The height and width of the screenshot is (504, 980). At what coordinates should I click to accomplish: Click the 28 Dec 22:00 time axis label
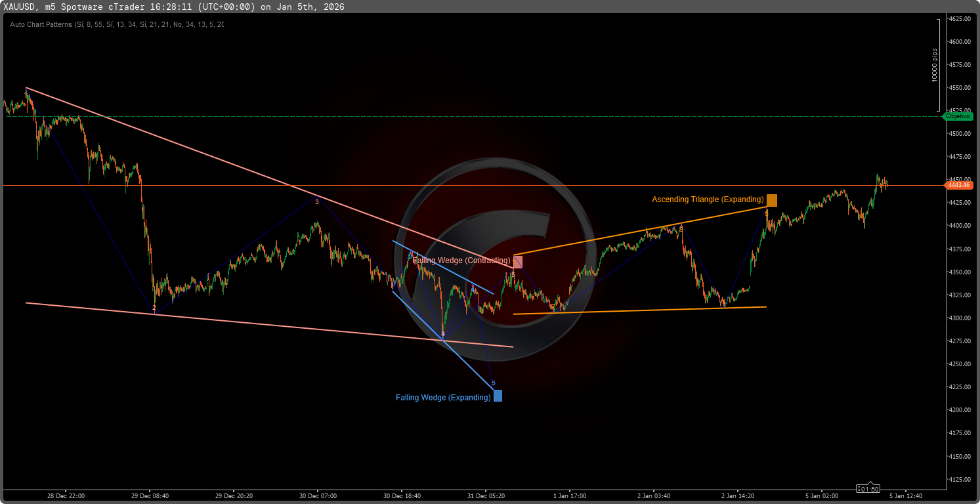tap(67, 495)
